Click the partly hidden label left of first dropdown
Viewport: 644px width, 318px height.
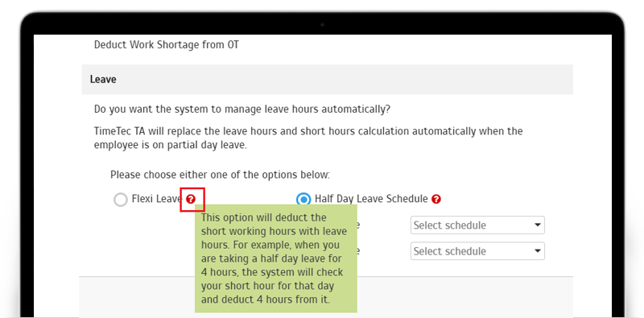tap(359, 225)
